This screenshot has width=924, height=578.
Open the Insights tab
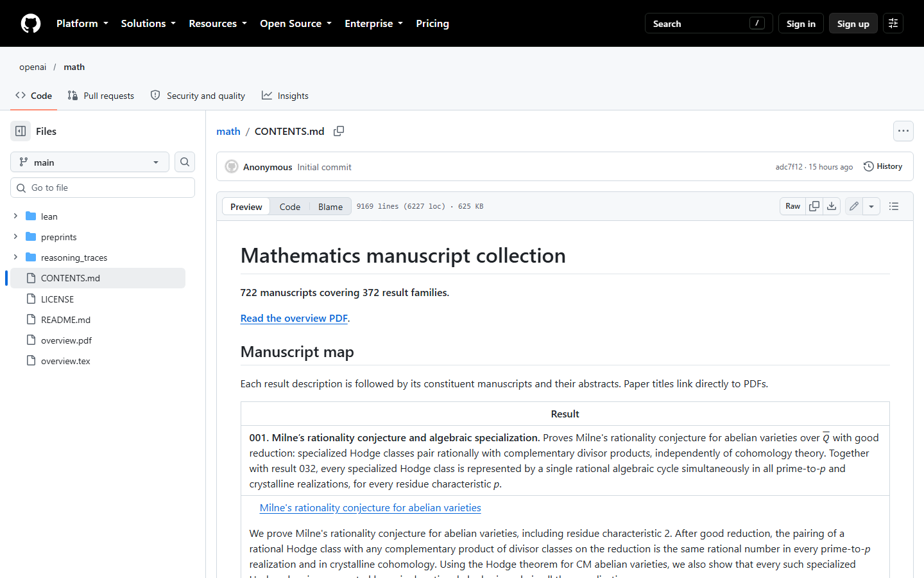click(x=285, y=96)
